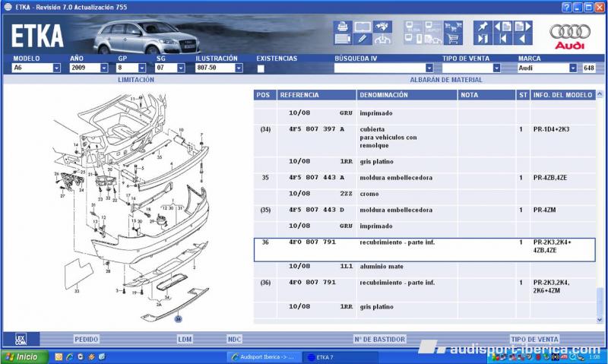
Task: Toggle the Existencias checkbox
Action: 261,68
